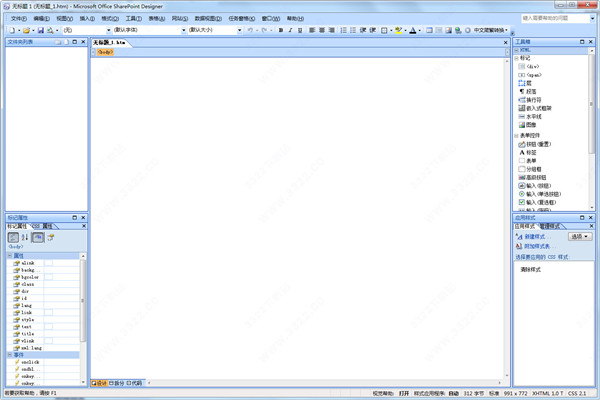Switch to 拆分 split view
This screenshot has height=400, width=600.
click(x=116, y=383)
